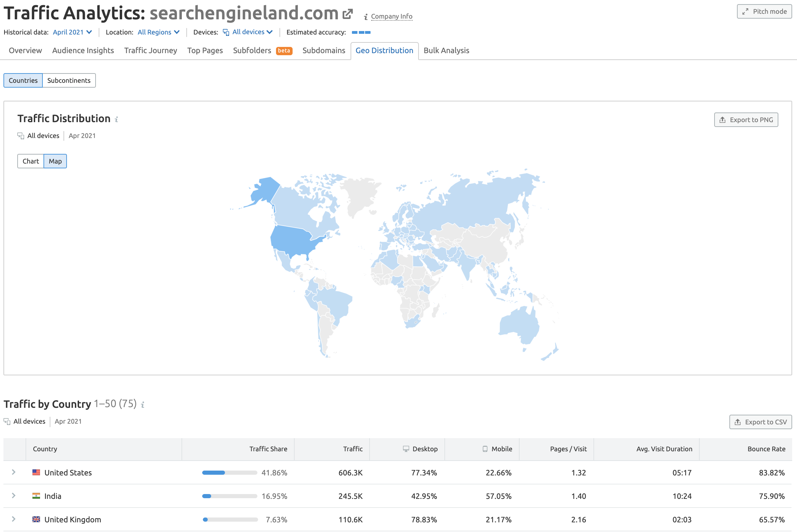Expand the United Kingdom row
This screenshot has height=532, width=797.
tap(13, 519)
